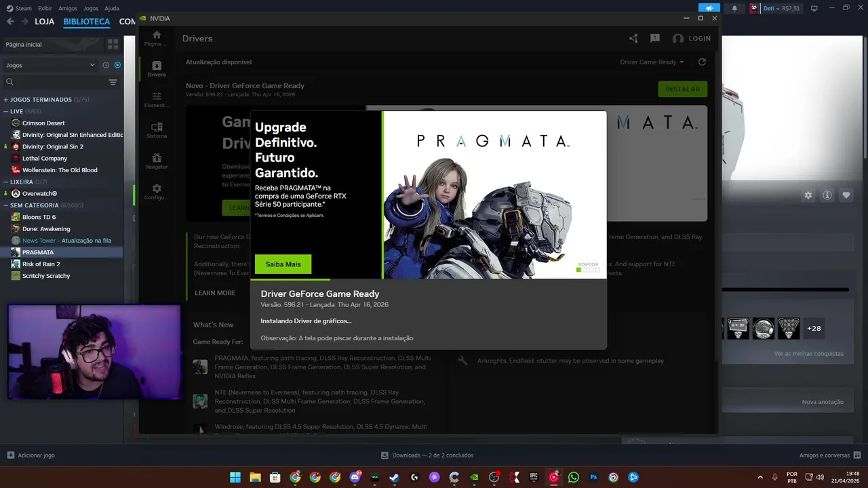Click Steam's forward navigation arrow
The width and height of the screenshot is (868, 488).
[24, 22]
